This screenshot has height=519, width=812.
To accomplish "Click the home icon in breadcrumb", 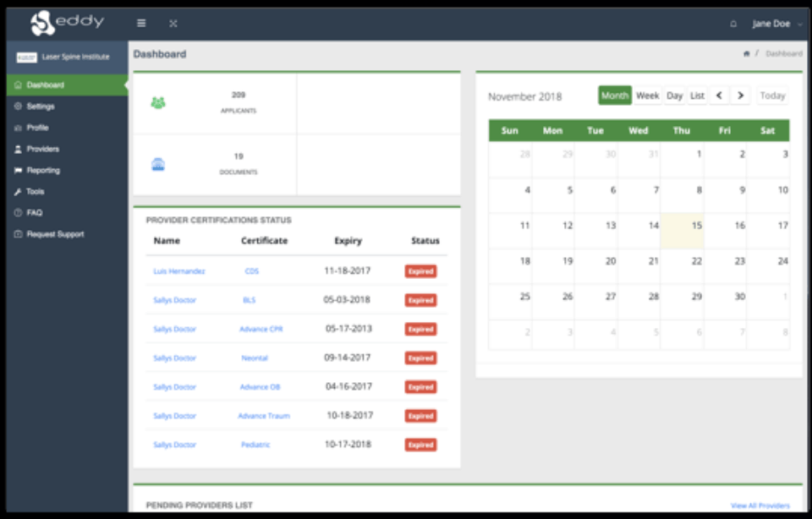I will [746, 54].
